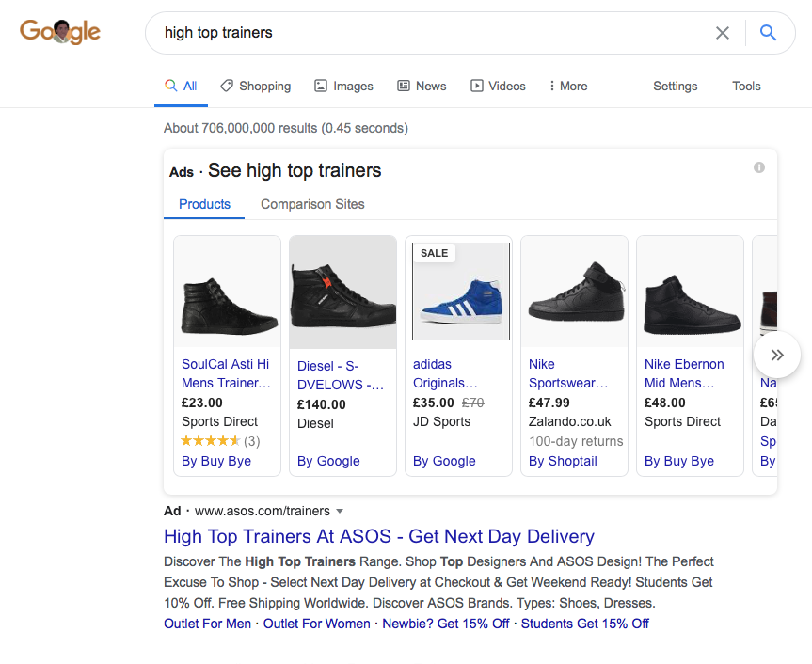Click the blue magnifying glass search icon
This screenshot has height=664, width=812.
(768, 33)
